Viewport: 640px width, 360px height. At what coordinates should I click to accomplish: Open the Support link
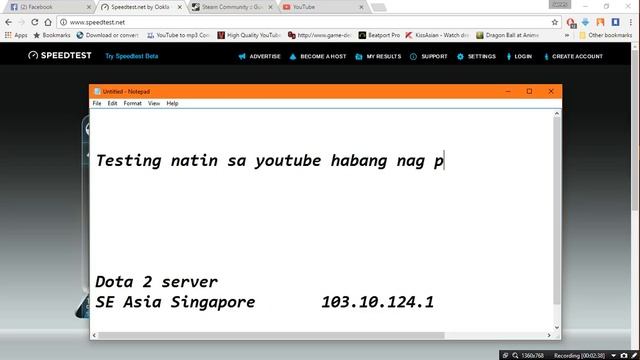[429, 56]
